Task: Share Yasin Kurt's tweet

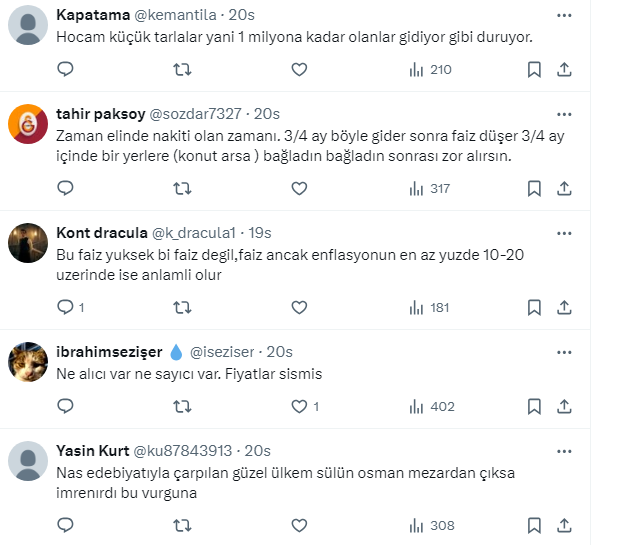Action: point(564,525)
